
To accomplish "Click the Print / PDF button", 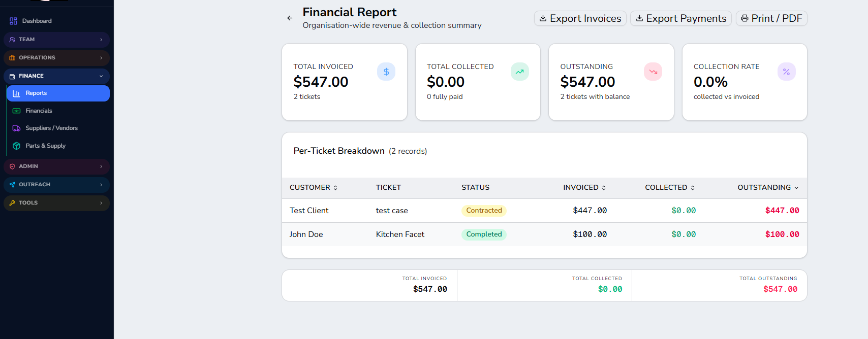I will (771, 18).
